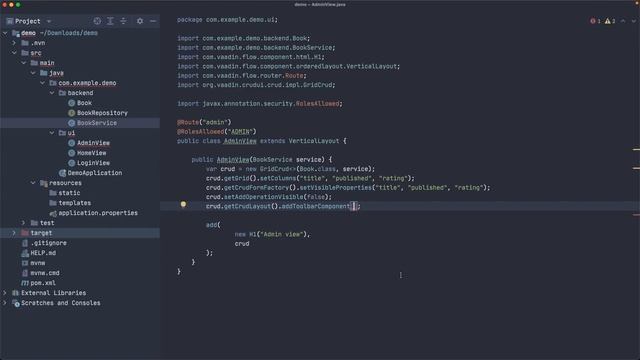Hide the Project tool window
The height and width of the screenshot is (360, 640).
(153, 21)
